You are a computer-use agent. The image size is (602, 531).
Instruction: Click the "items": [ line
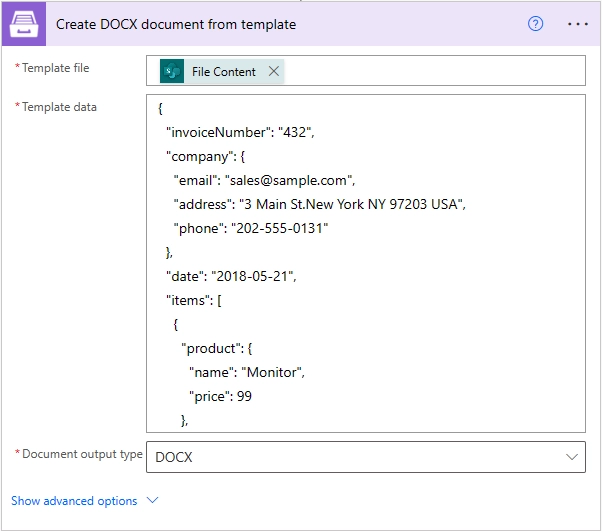coord(194,300)
